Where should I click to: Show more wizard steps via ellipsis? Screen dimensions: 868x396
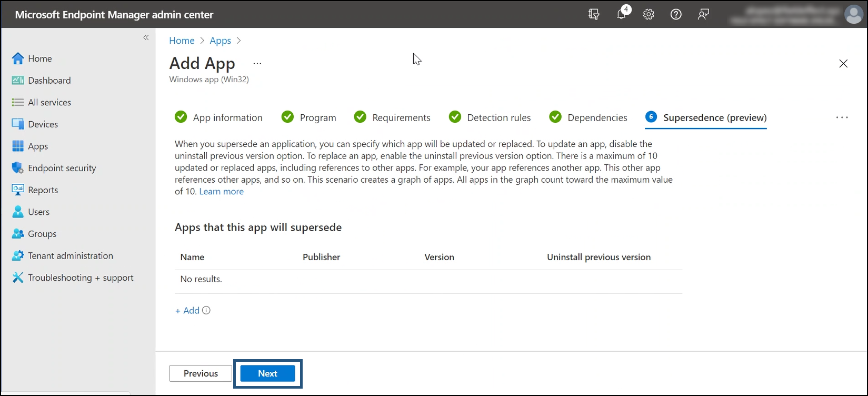[842, 117]
